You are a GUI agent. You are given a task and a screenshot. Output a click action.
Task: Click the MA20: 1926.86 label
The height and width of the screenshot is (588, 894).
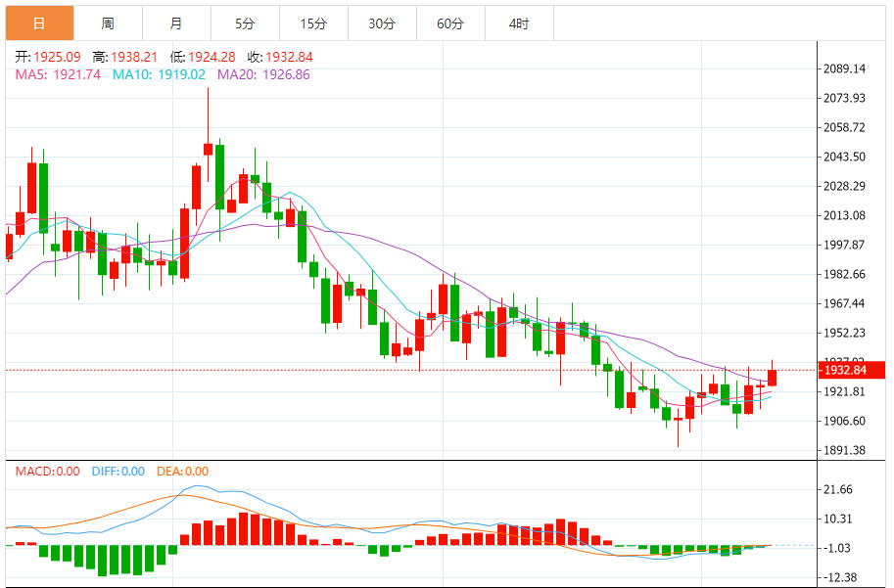(x=263, y=74)
